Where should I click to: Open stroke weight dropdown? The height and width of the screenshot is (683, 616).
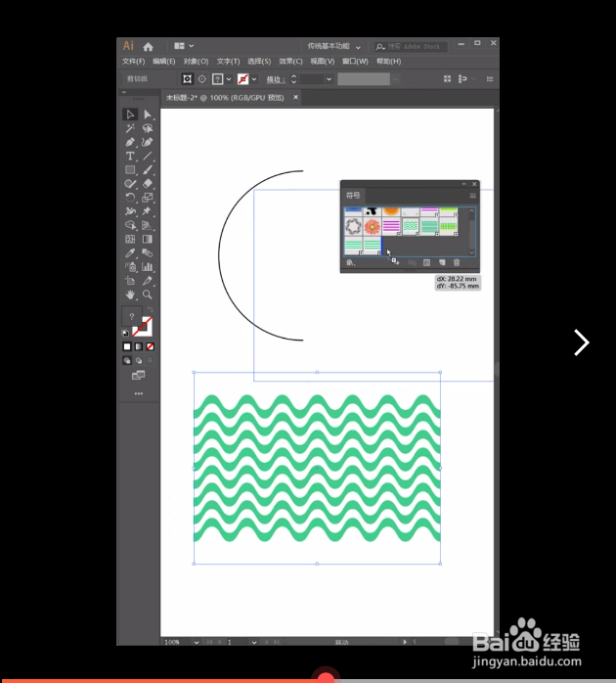click(x=330, y=79)
